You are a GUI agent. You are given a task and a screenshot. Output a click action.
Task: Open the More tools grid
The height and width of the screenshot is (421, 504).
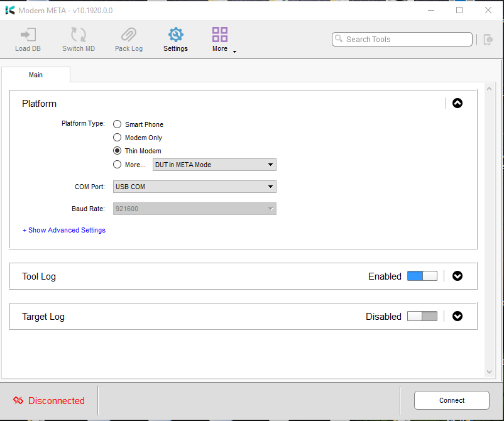pyautogui.click(x=220, y=35)
